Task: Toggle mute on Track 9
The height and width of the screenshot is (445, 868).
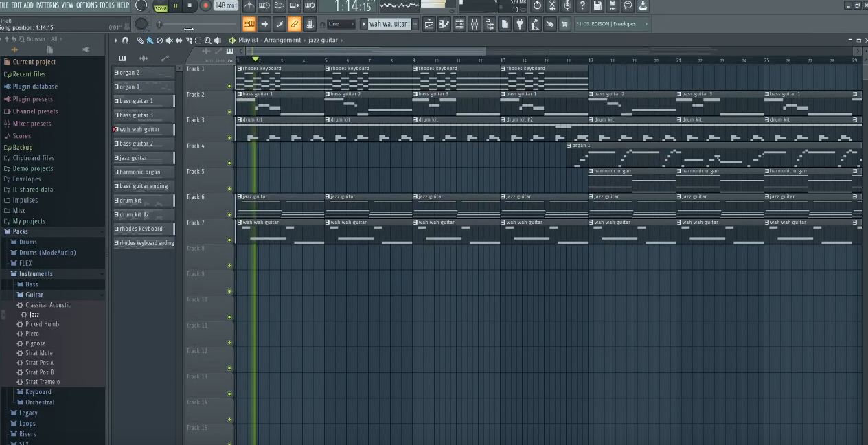Action: (x=229, y=291)
